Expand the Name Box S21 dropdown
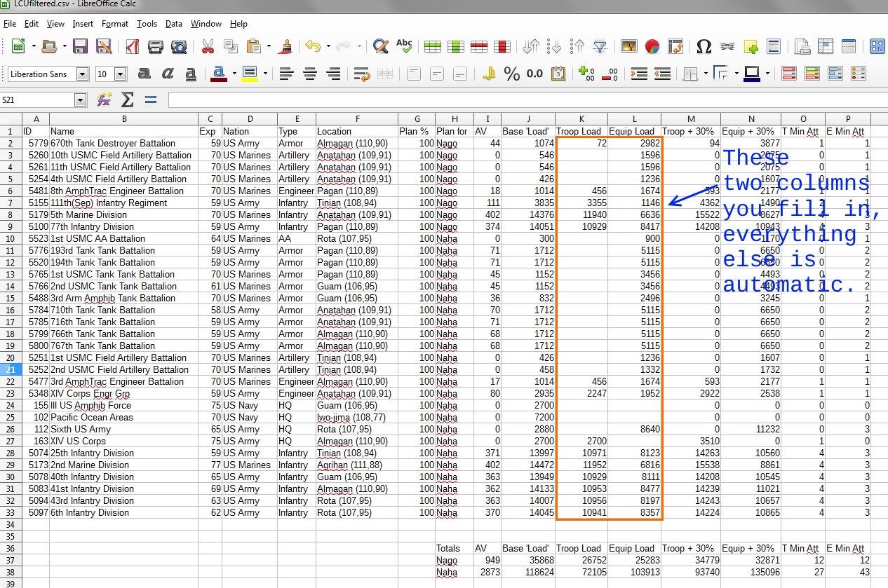 click(81, 100)
